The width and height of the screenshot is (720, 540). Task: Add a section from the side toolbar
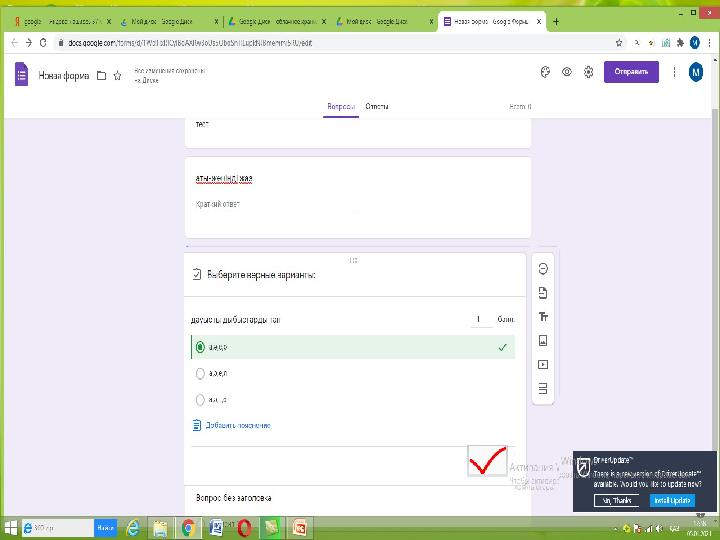(543, 388)
